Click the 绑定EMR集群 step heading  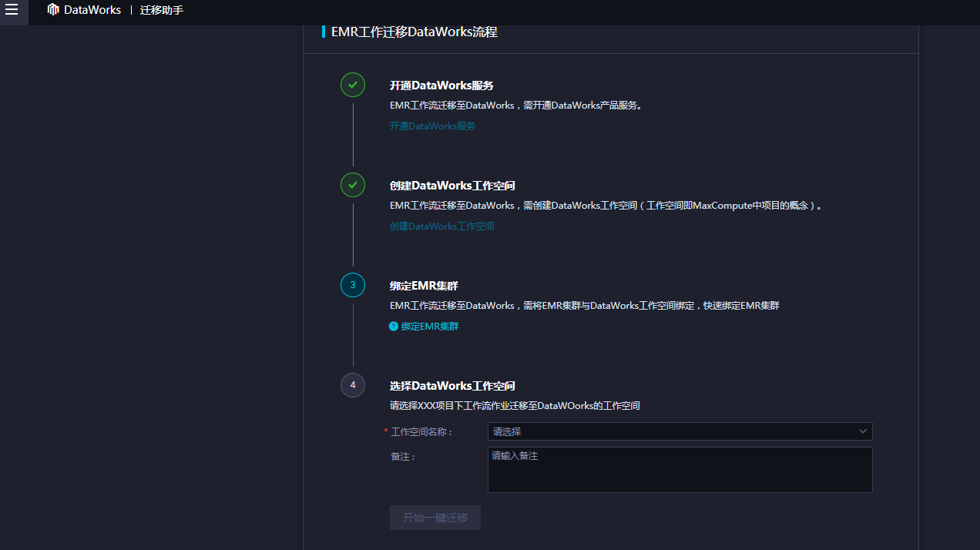[x=424, y=286]
